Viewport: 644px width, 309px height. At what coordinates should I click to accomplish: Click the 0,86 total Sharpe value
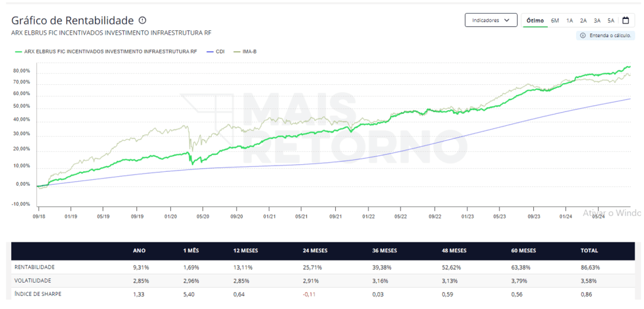pos(587,294)
